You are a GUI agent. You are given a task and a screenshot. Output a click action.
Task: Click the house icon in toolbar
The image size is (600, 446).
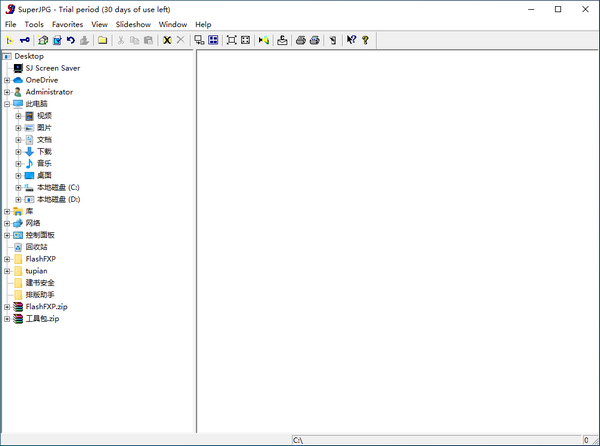43,40
